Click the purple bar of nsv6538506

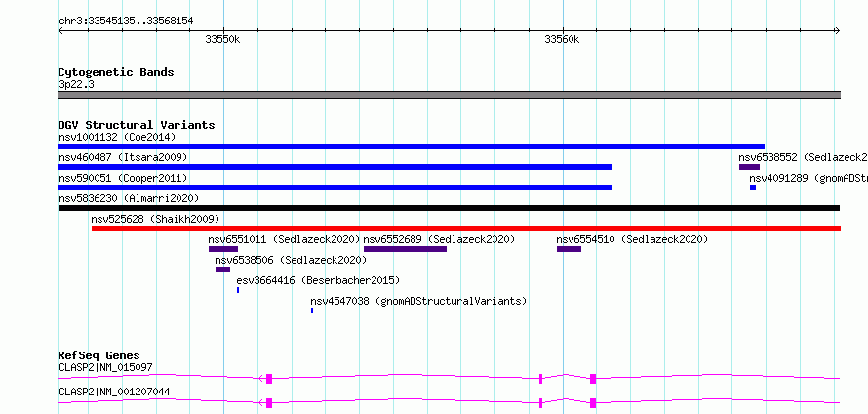click(222, 269)
